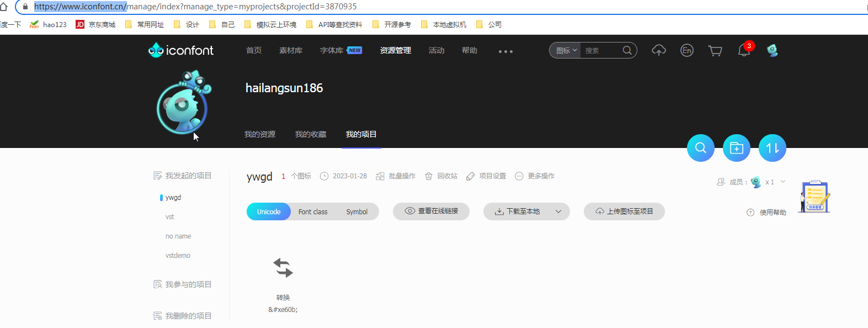Screen dimensions: 868x328
Task: Open 本地虚拟机 bookmark folder
Action: pos(444,24)
